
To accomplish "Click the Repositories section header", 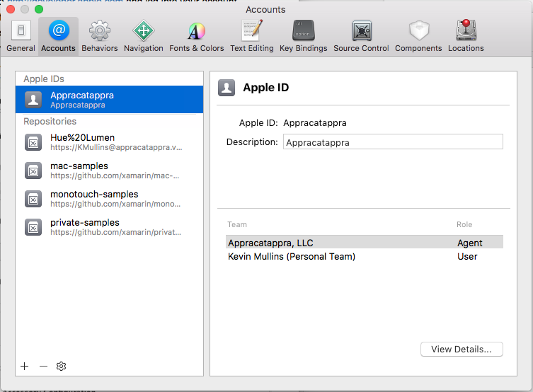I will (x=50, y=121).
